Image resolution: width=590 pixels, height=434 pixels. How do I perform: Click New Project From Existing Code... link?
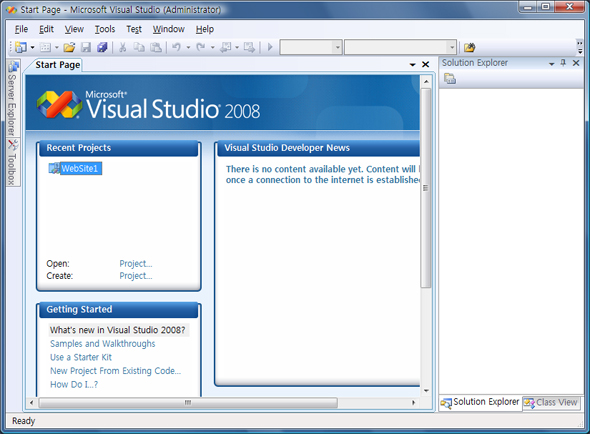pos(116,371)
